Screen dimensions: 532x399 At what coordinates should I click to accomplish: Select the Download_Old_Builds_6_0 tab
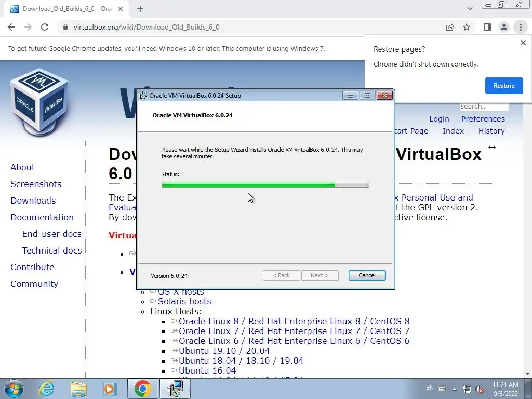point(66,9)
